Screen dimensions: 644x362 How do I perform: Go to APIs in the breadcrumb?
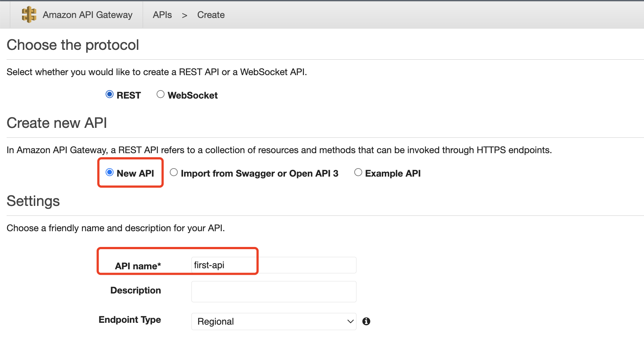point(162,15)
